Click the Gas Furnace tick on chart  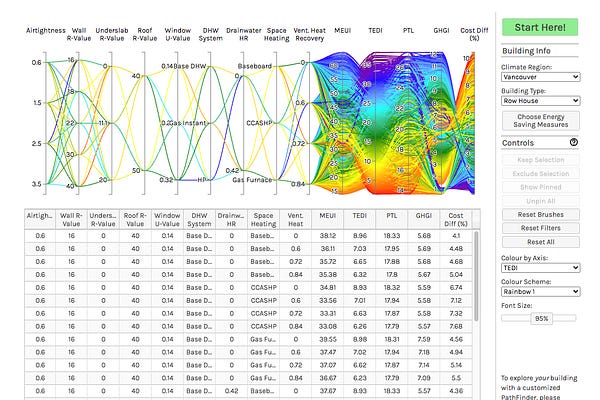[252, 180]
